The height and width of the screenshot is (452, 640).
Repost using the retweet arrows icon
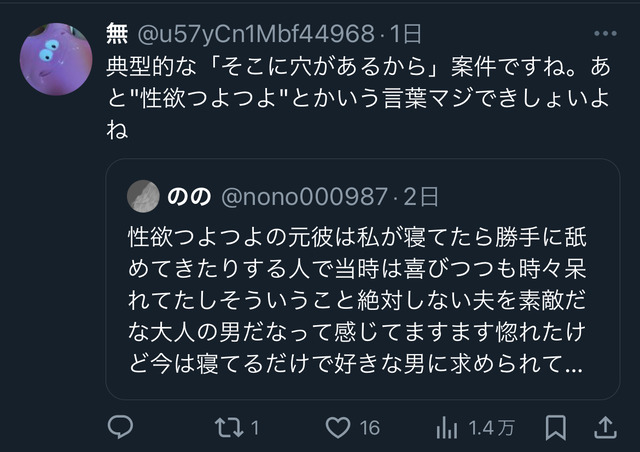coord(229,428)
